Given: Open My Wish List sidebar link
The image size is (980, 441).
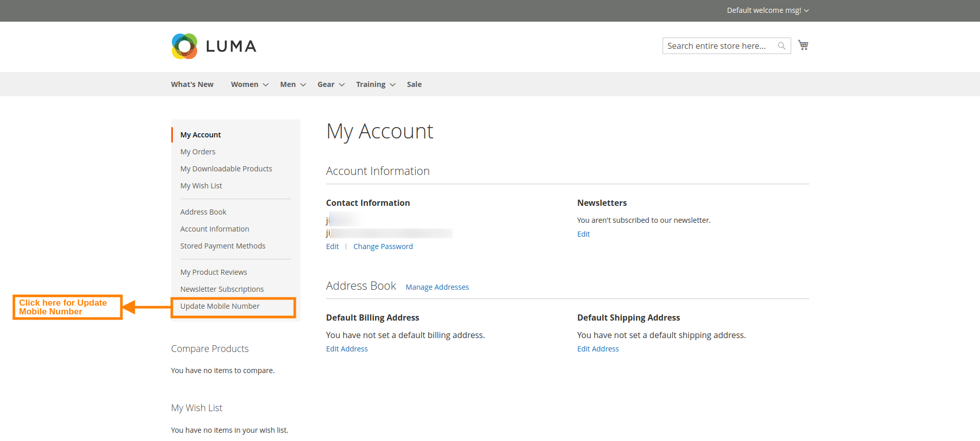Looking at the screenshot, I should [201, 186].
